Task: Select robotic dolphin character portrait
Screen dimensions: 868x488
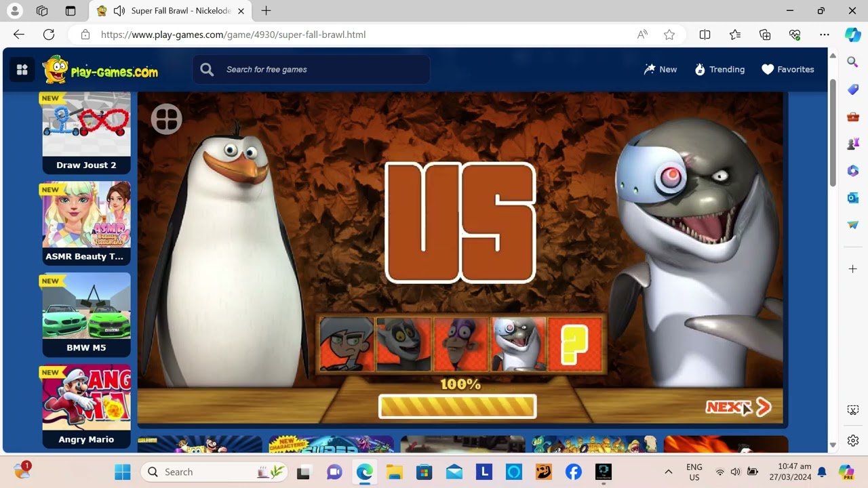Action: point(518,344)
